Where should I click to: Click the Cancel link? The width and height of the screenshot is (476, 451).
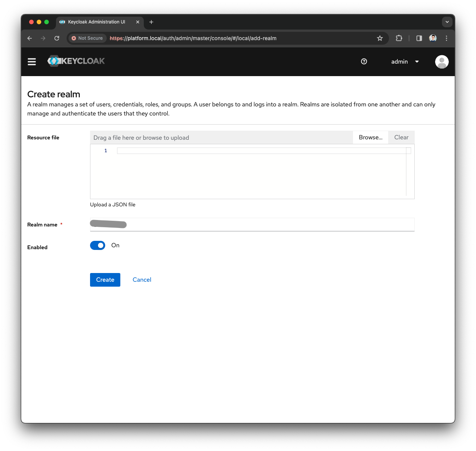click(x=142, y=279)
